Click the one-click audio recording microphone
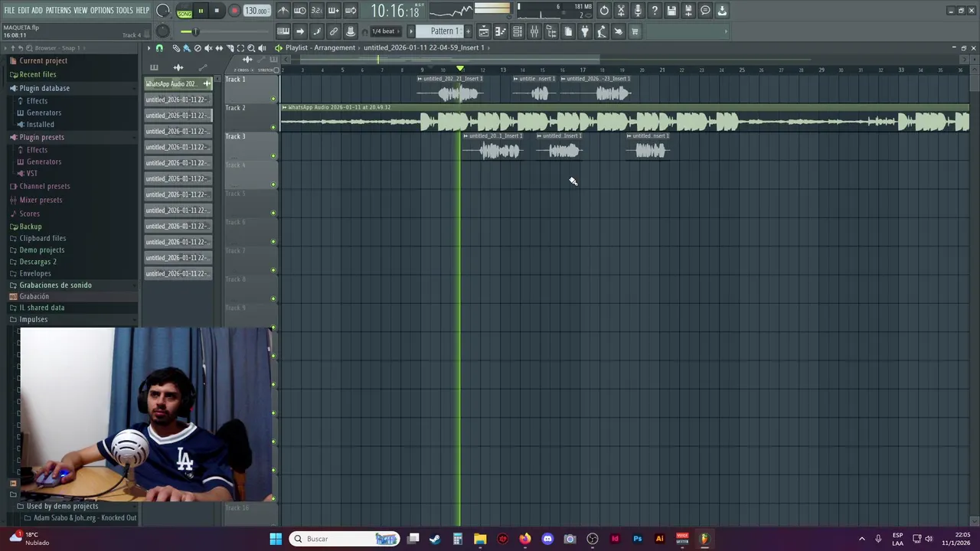 (x=638, y=11)
